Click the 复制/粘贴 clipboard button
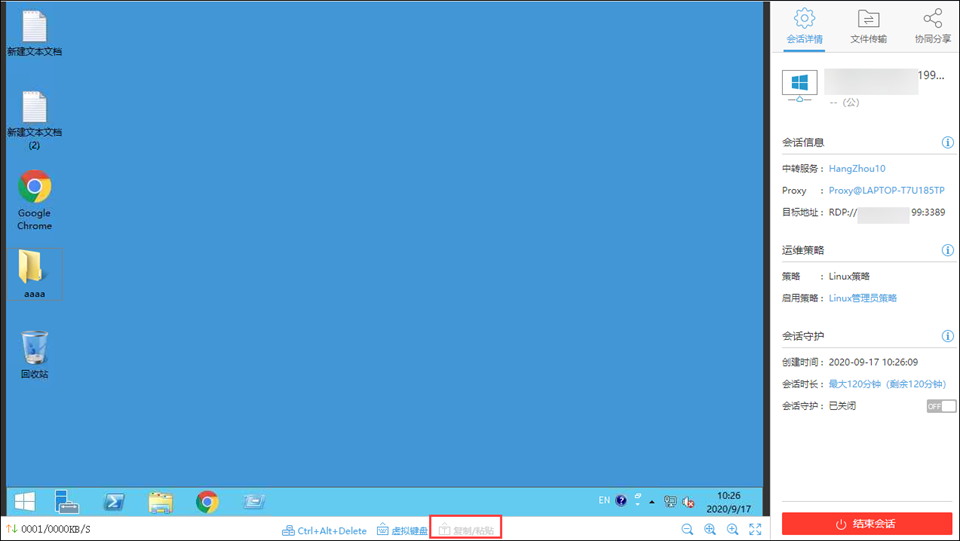 point(466,531)
